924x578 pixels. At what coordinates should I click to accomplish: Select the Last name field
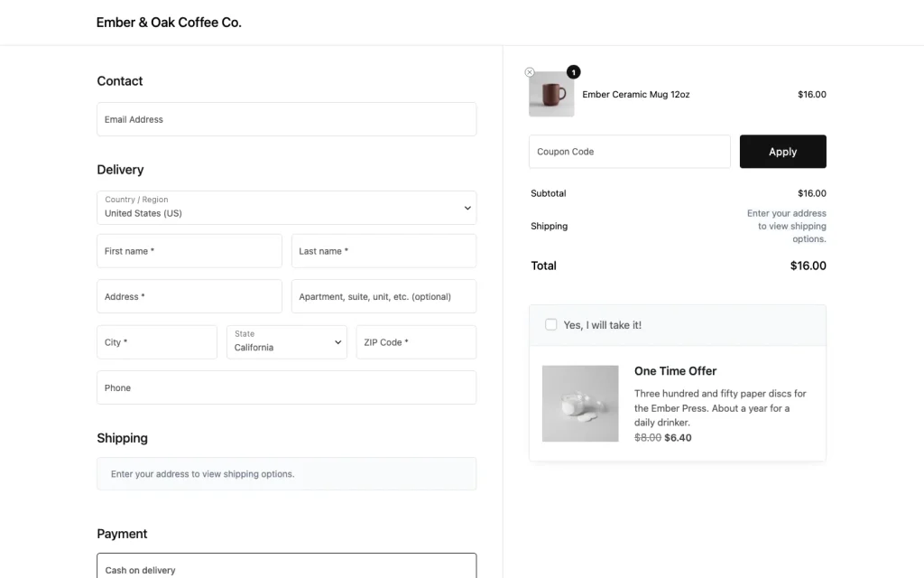[383, 251]
